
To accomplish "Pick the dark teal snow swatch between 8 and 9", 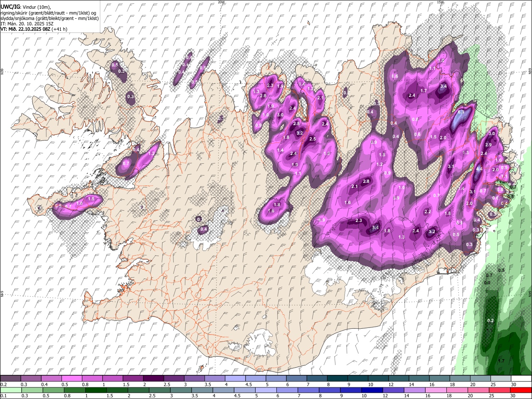I will point(337,378).
